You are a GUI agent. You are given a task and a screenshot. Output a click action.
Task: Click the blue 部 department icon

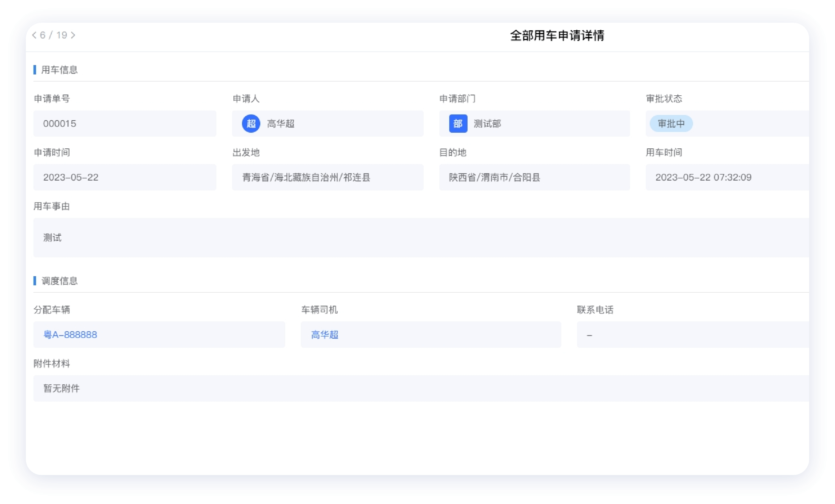[x=458, y=124]
